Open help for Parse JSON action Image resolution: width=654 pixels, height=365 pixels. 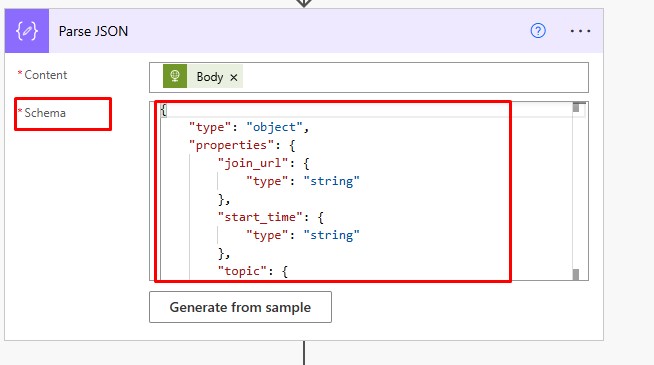click(x=538, y=31)
